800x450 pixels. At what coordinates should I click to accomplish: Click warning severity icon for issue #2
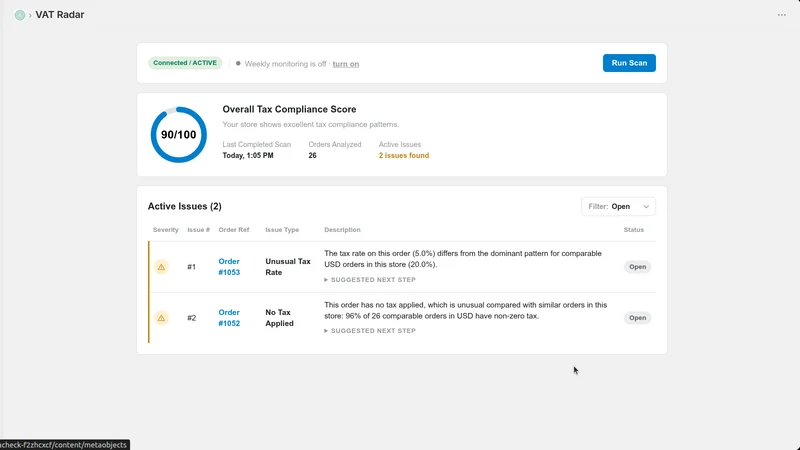point(161,318)
